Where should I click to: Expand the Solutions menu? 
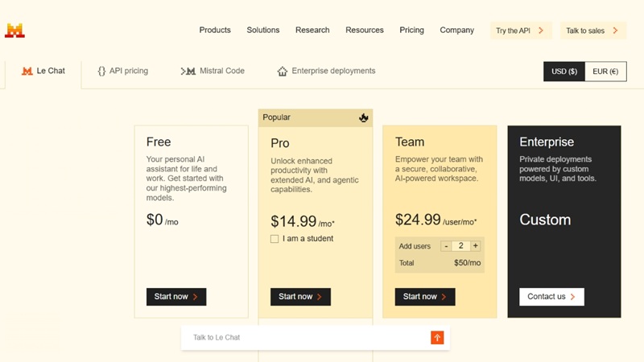[263, 30]
